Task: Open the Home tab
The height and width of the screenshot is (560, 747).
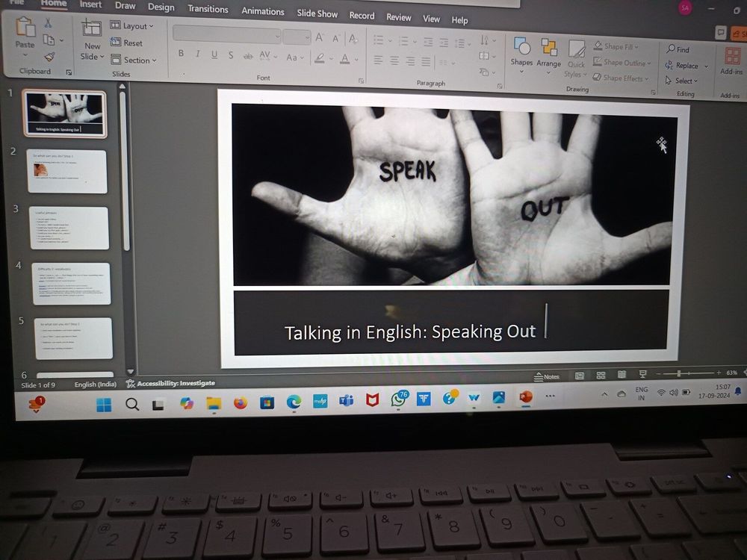Action: (53, 3)
